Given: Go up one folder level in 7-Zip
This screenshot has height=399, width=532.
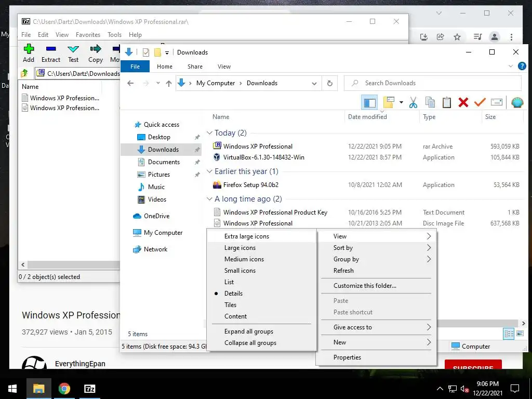Looking at the screenshot, I should 24,73.
